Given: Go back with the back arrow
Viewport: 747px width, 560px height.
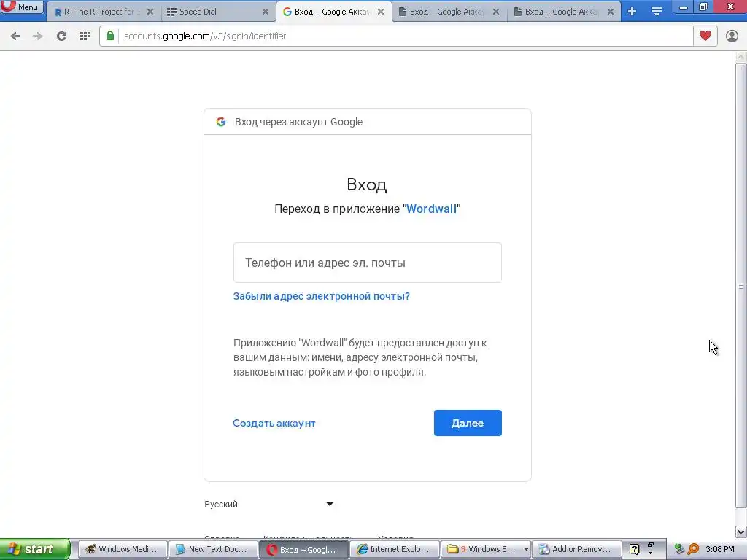Looking at the screenshot, I should 15,36.
